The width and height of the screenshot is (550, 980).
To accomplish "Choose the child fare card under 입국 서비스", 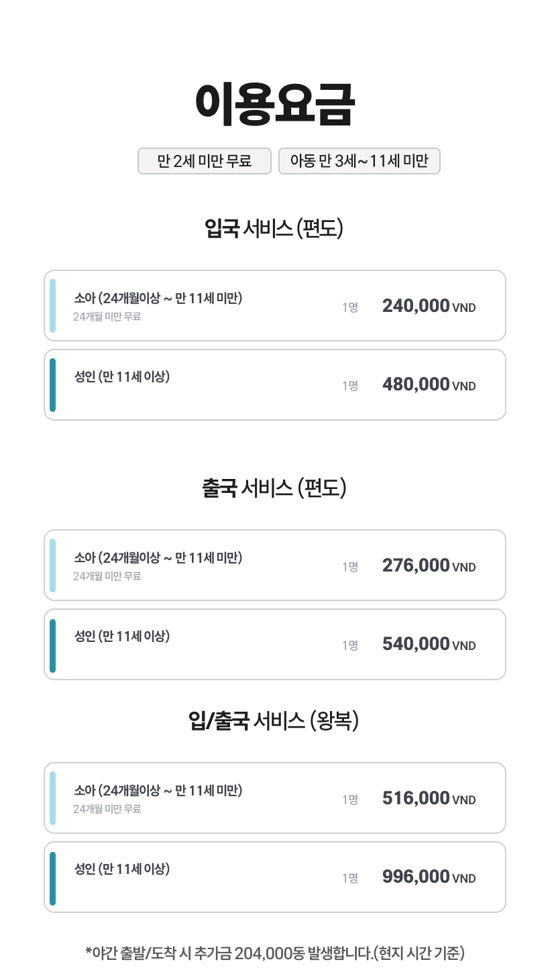I will click(274, 306).
